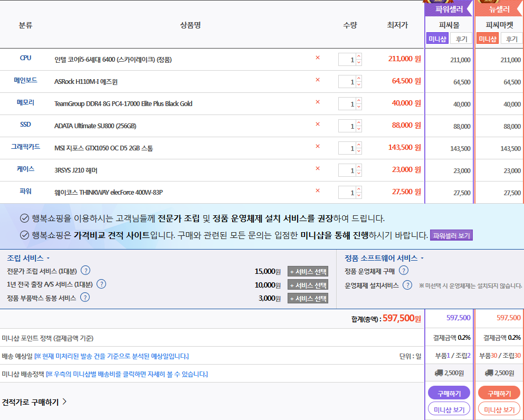524x420 pixels.
Task: Click the purple 구매하기 button for 피씨몰
Action: (x=449, y=393)
